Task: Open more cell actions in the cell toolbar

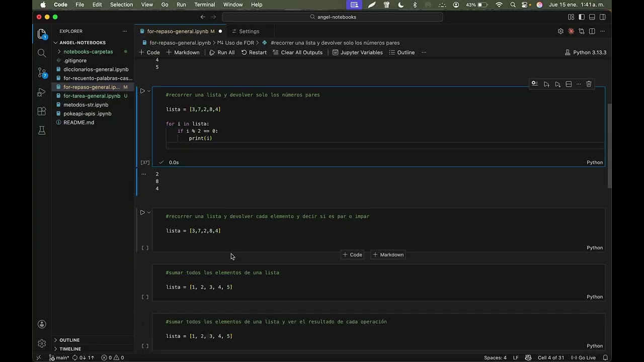Action: tap(579, 84)
